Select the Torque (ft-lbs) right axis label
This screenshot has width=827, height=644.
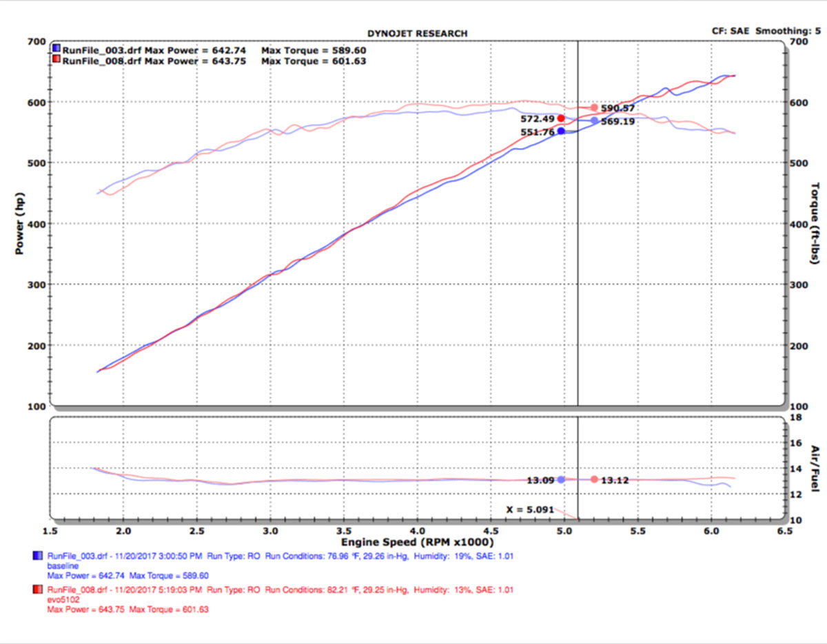pos(814,224)
